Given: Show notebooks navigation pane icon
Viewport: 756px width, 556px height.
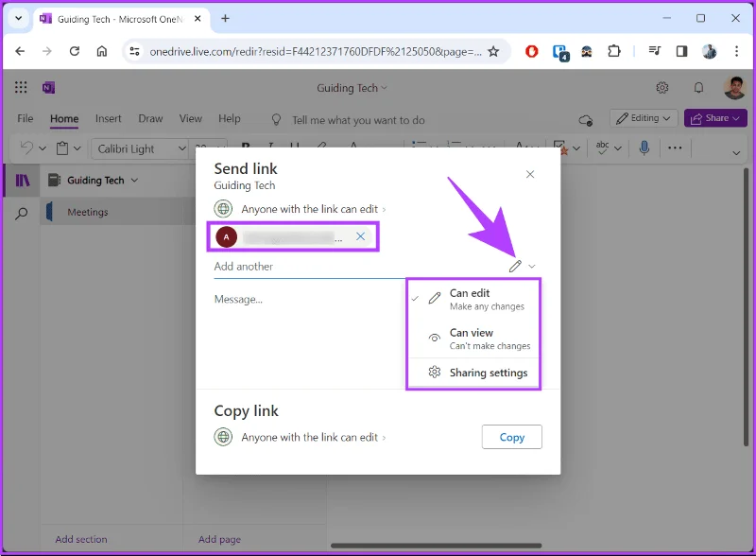Looking at the screenshot, I should 23,181.
